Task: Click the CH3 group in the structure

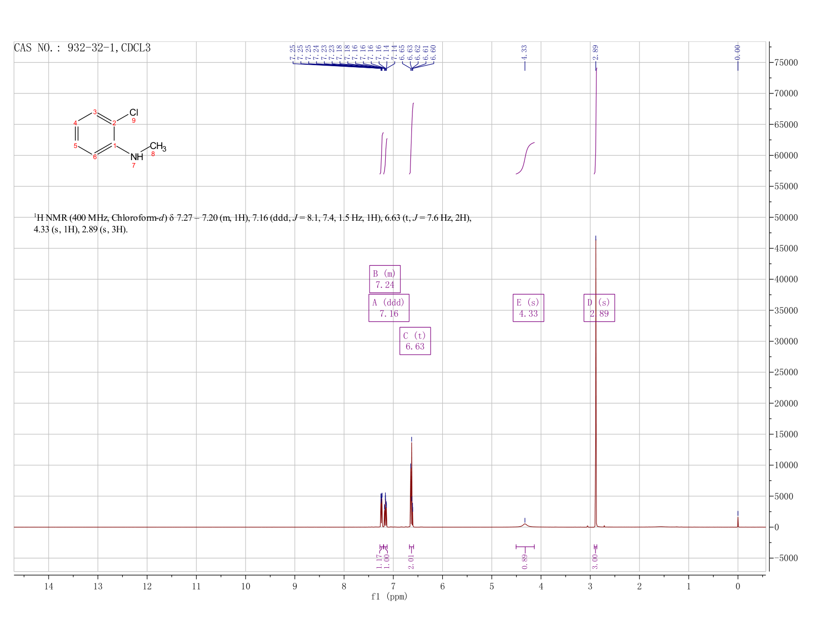Action: tap(158, 147)
